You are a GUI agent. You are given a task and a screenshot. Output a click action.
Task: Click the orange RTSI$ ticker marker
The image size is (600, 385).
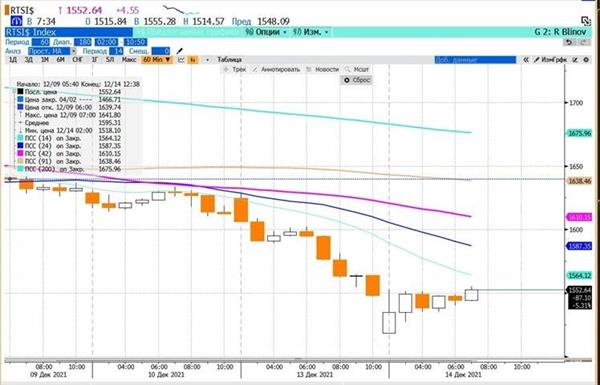pyautogui.click(x=7, y=10)
